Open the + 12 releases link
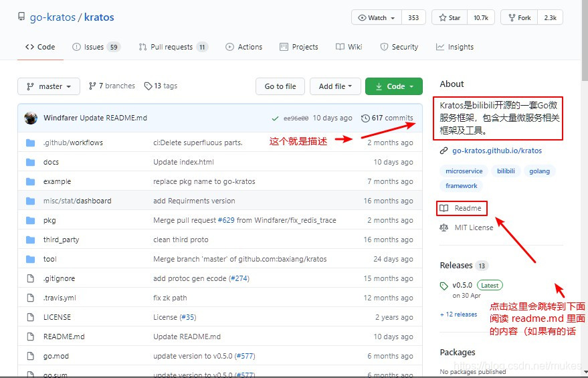This screenshot has height=378, width=588. pyautogui.click(x=459, y=314)
